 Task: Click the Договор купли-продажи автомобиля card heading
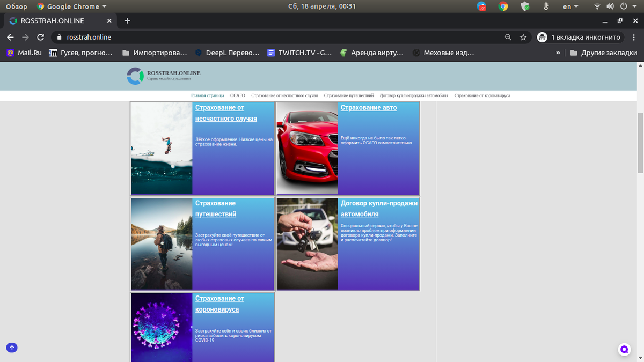379,209
